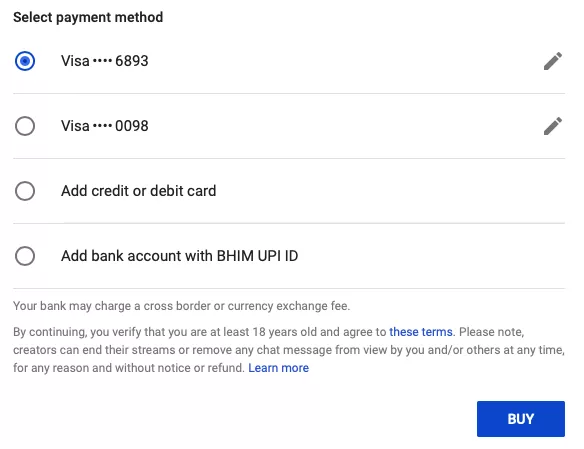
Task: Click the BUY button
Action: [x=521, y=419]
